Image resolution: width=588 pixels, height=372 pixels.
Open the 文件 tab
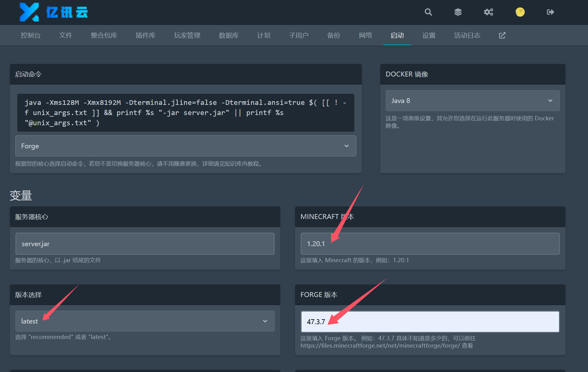click(65, 35)
